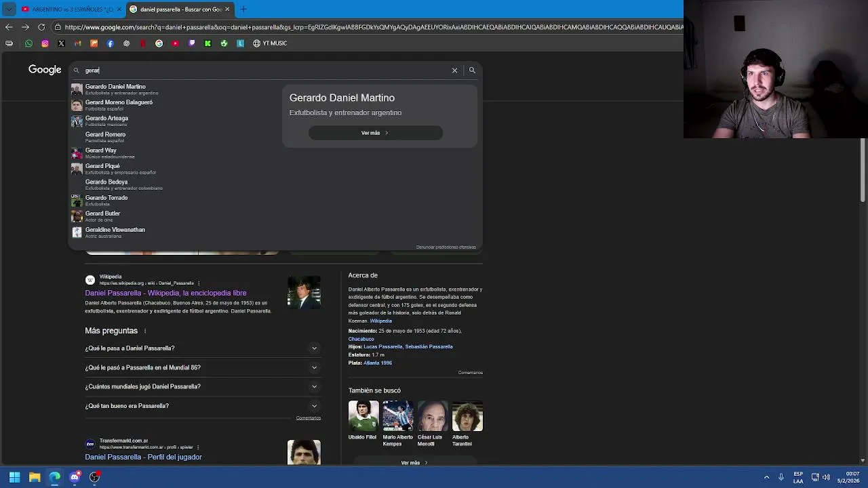Open Wikipedia result options menu
The height and width of the screenshot is (488, 868).
click(199, 283)
